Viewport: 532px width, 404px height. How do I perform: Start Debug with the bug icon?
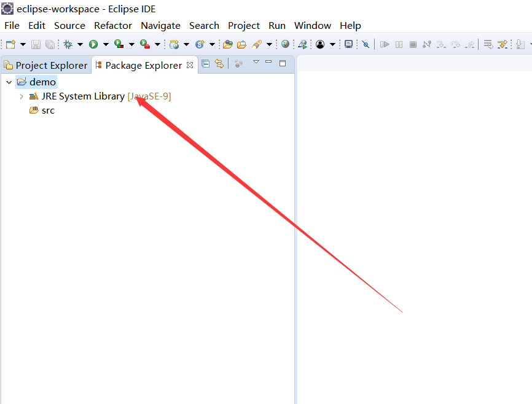pos(68,44)
